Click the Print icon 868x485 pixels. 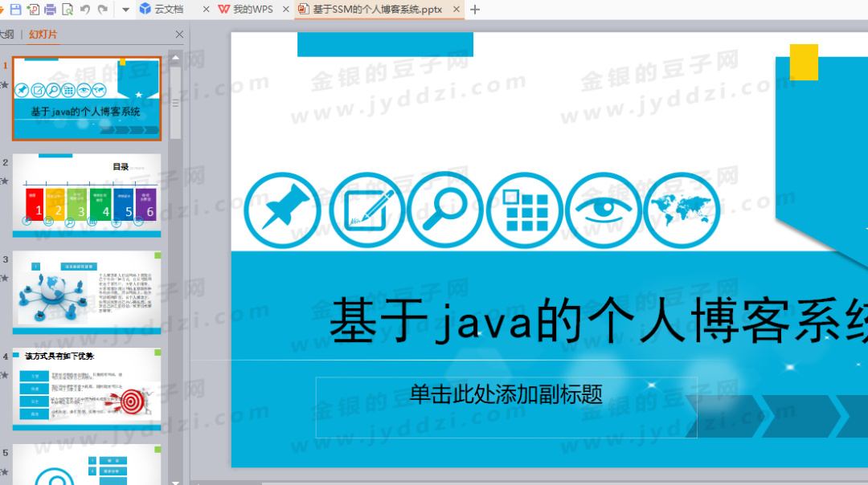coord(50,10)
